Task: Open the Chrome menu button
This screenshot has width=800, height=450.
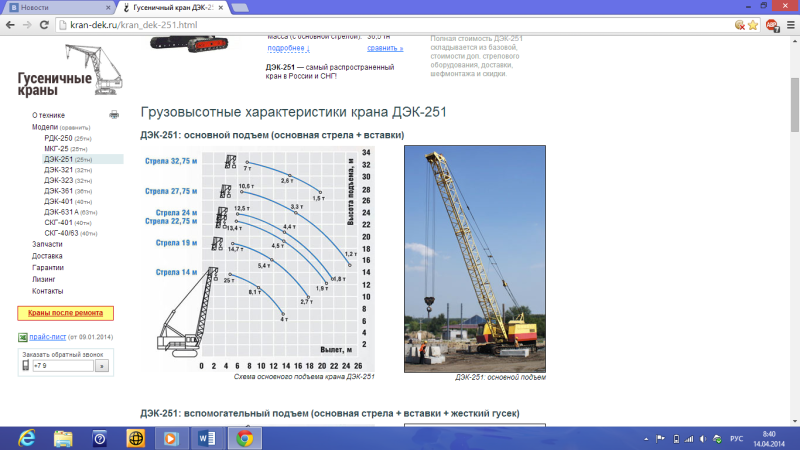Action: (x=790, y=25)
